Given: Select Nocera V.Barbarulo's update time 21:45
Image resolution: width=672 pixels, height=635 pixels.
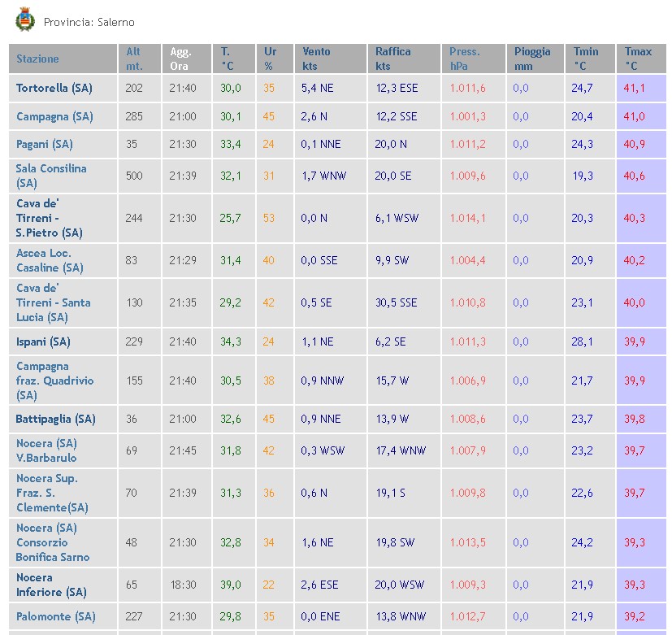Looking at the screenshot, I should [183, 450].
